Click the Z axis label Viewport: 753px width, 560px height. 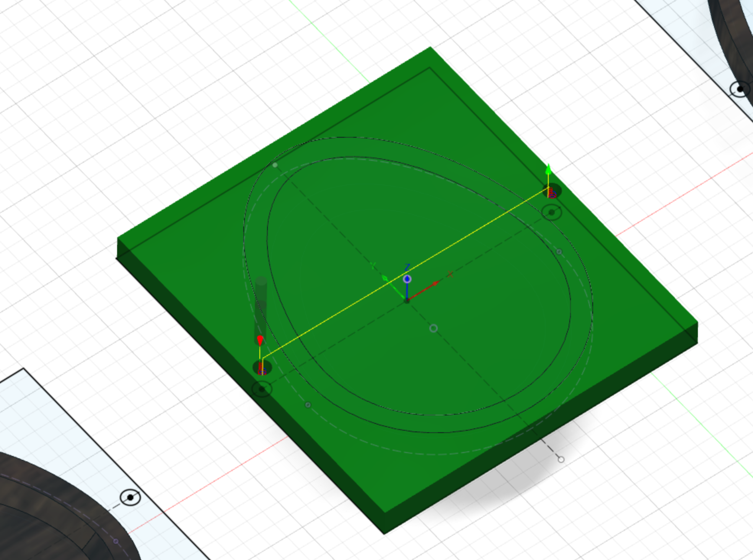[407, 267]
